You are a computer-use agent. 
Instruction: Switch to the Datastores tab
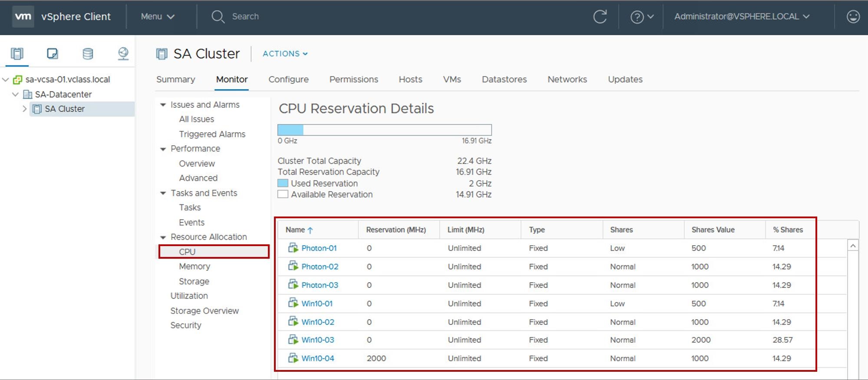504,79
